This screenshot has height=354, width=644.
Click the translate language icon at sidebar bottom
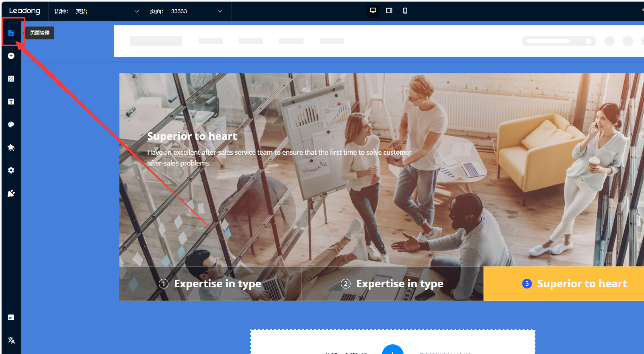tap(11, 340)
